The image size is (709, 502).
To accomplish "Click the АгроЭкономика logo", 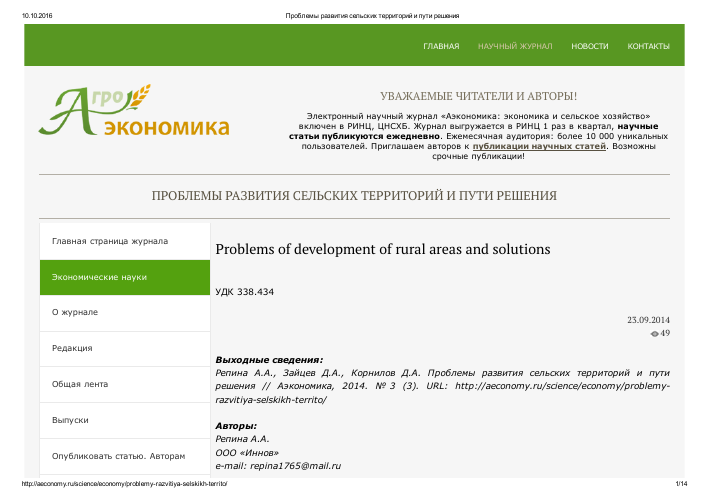I will pos(134,111).
